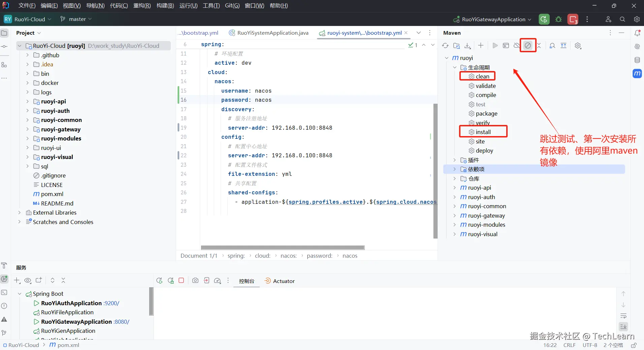Add a Maven project with the plus icon

point(481,45)
